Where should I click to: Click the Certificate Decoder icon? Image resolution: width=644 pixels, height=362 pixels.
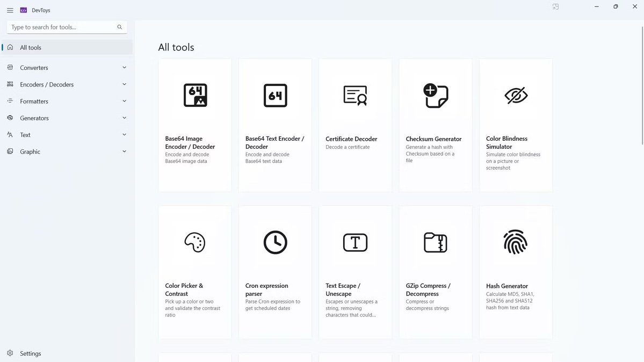[x=355, y=95]
